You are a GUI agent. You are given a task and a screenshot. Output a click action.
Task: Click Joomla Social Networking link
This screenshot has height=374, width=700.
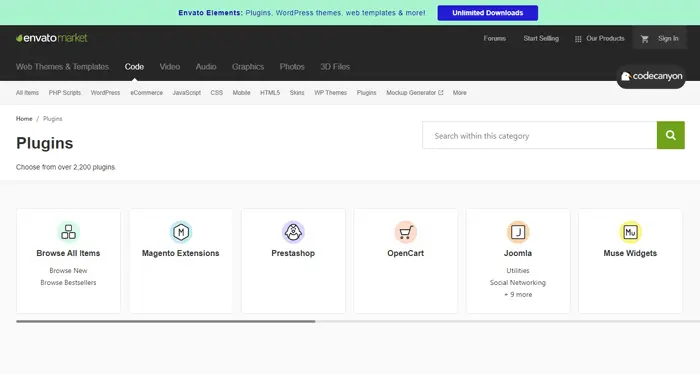coord(518,283)
